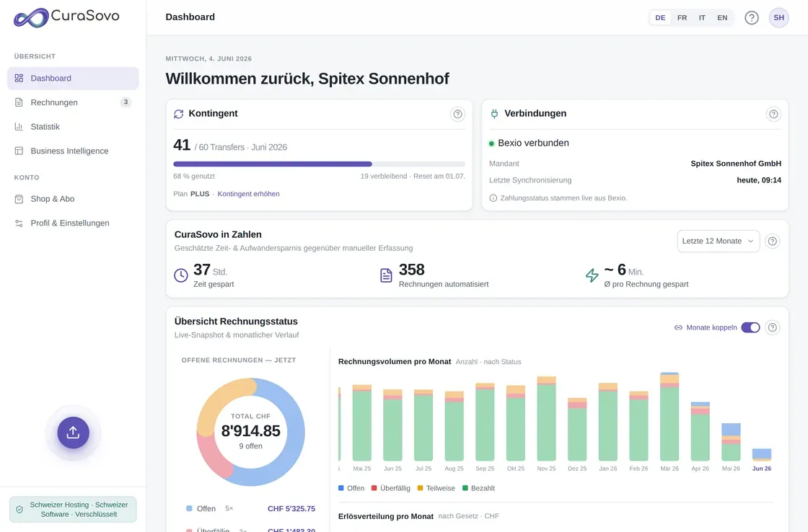Switch language to EN

click(x=722, y=17)
